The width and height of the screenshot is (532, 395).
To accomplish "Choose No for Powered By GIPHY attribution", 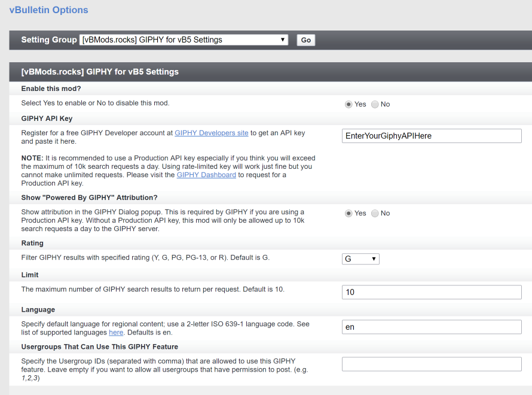I will click(x=375, y=213).
